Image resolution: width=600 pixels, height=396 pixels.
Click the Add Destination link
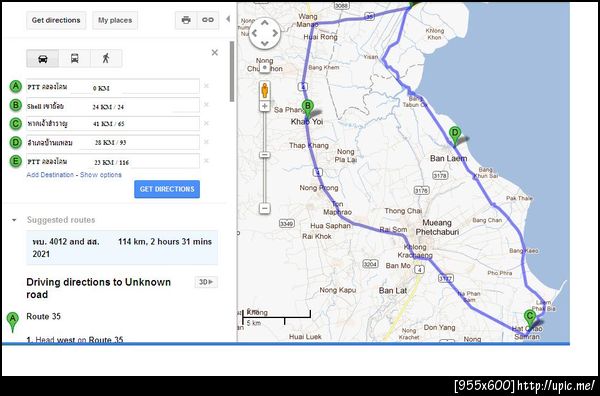tap(50, 175)
